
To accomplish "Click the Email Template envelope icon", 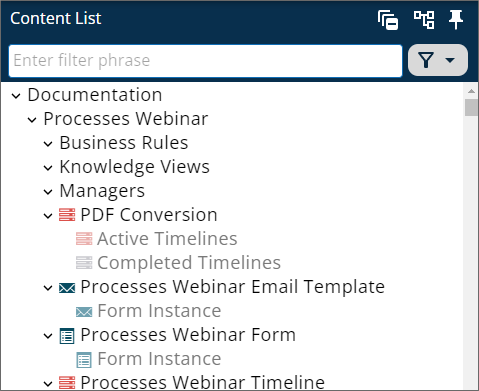I will click(67, 288).
